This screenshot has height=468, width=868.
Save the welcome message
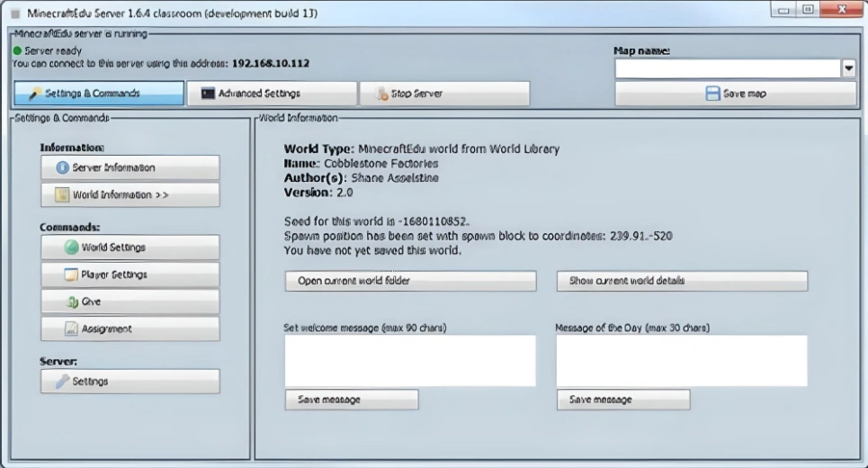pos(352,400)
